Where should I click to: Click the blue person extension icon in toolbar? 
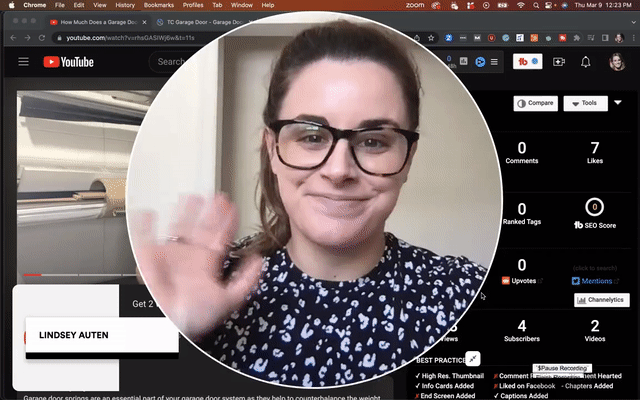coord(449,38)
